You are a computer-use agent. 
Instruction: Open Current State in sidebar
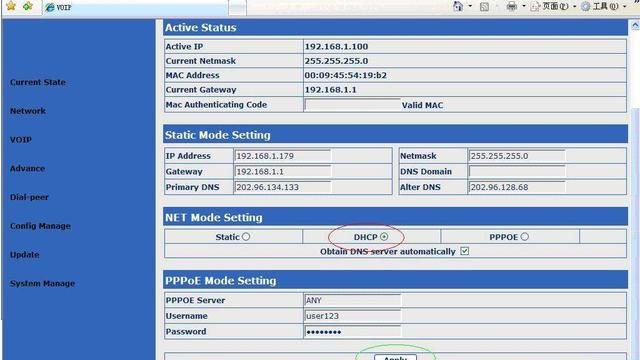[x=38, y=82]
